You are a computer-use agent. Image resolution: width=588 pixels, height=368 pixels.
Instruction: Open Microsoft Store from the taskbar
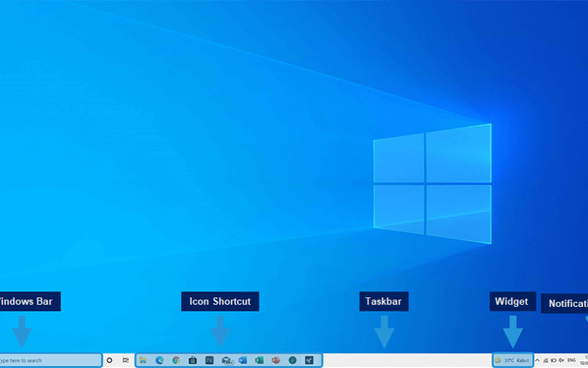click(x=193, y=360)
